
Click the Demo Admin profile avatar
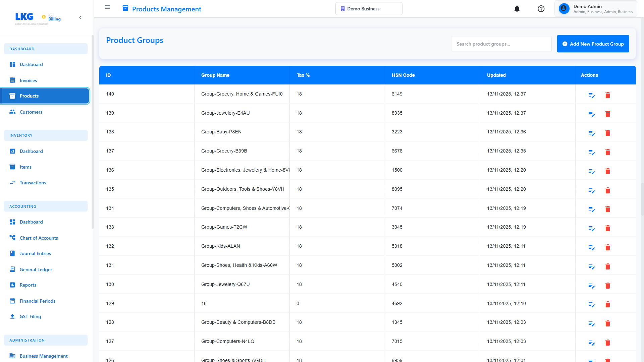pyautogui.click(x=564, y=8)
